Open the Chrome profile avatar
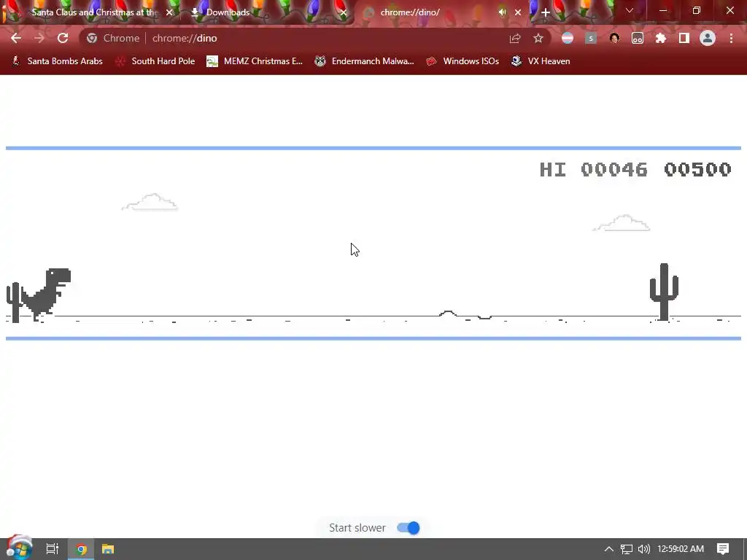Screen dimensions: 747x560 pos(708,38)
